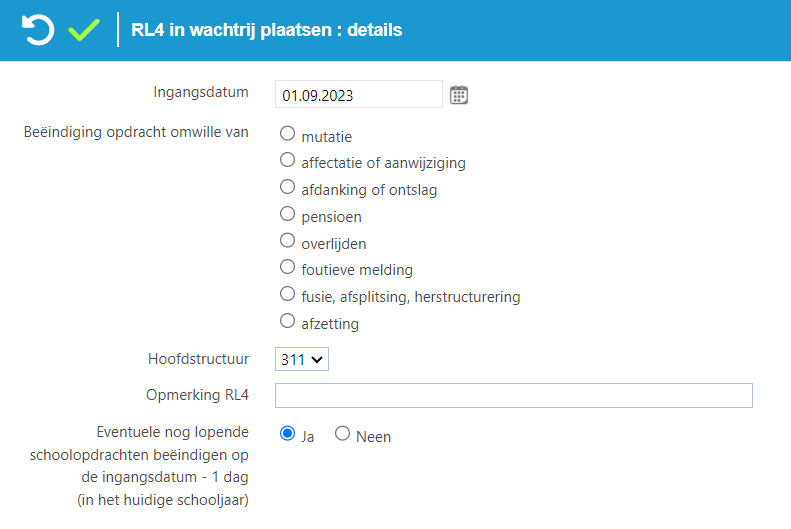Open the Hoofdstructuur 311 dropdown
Image resolution: width=791 pixels, height=529 pixels.
(302, 359)
